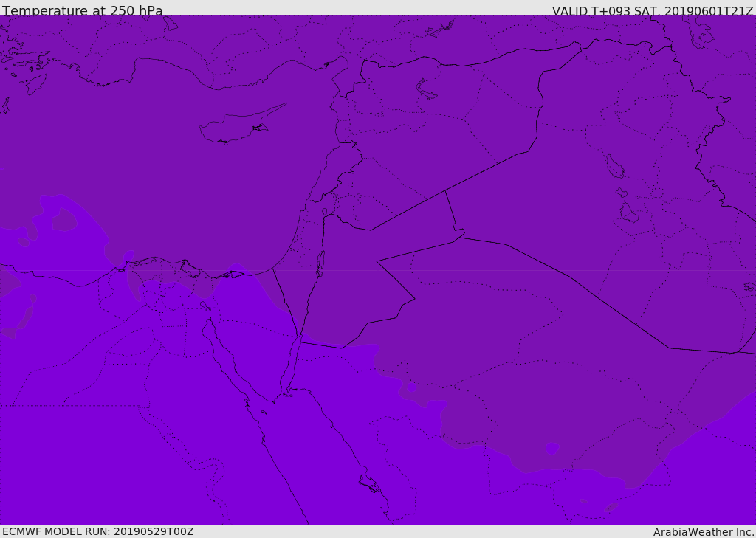Click the 'ECMWF MODEL RUN: 20190529T00Z' text
The image size is (756, 538).
[x=98, y=531]
